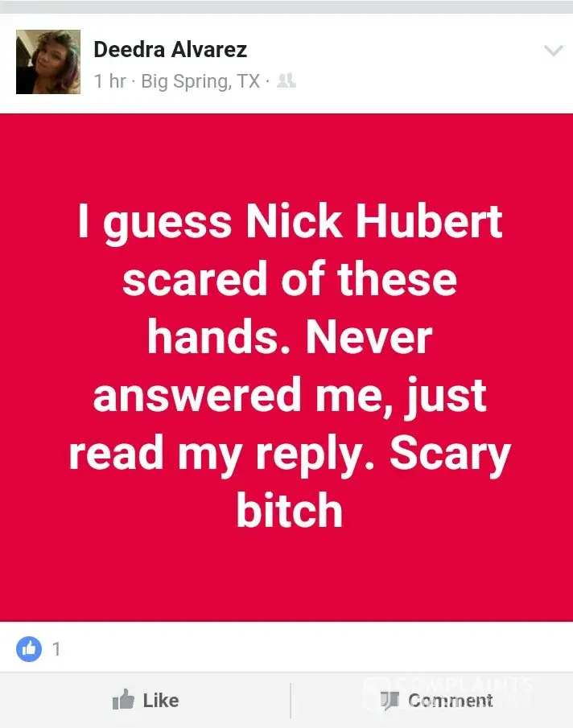573x728 pixels.
Task: Tap the 'read my reply. Scary' line
Action: click(x=290, y=454)
